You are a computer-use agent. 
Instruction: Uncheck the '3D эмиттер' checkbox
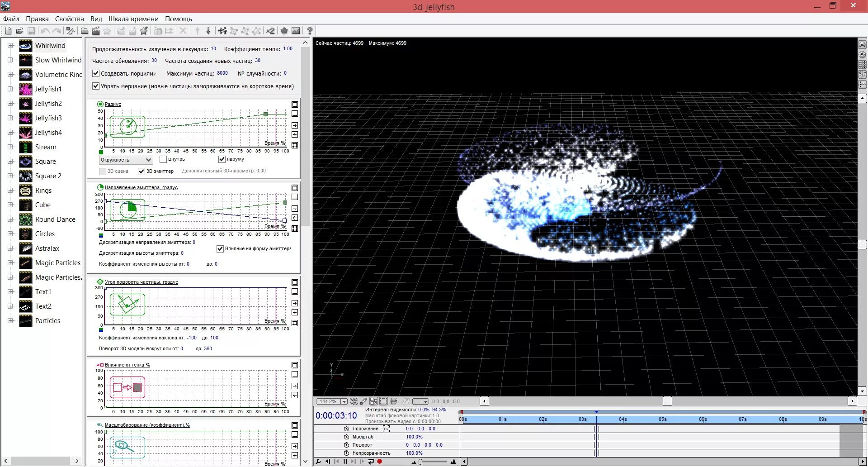pyautogui.click(x=142, y=171)
